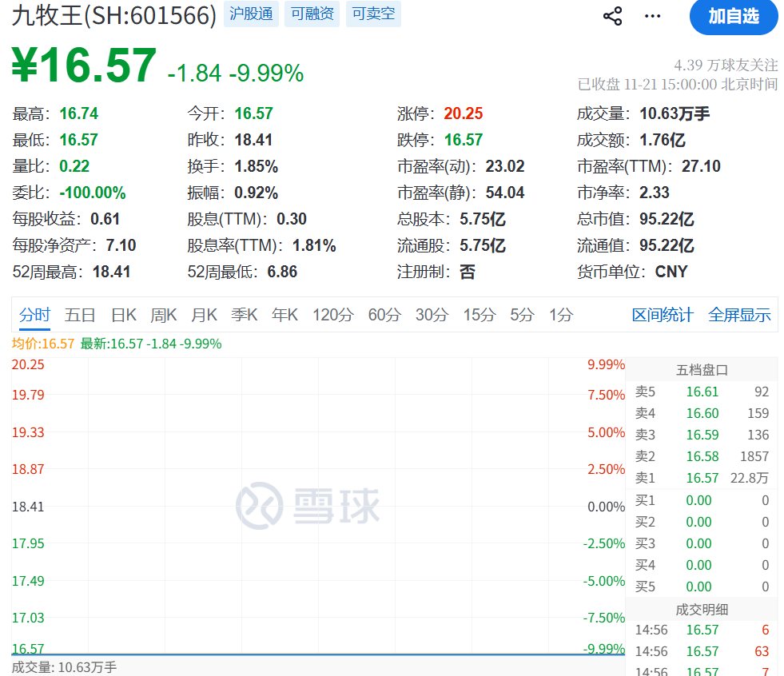784x676 pixels.
Task: Open the 年K yearly chart view
Action: [285, 315]
